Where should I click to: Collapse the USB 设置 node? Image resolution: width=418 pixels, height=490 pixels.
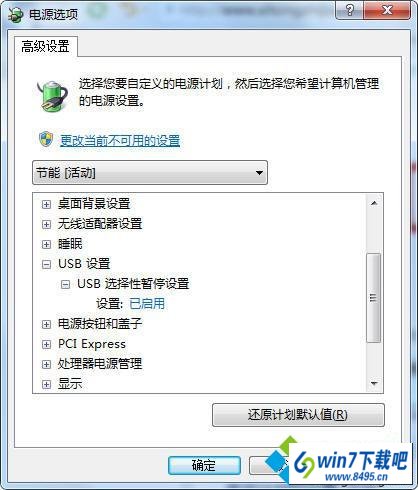46,264
